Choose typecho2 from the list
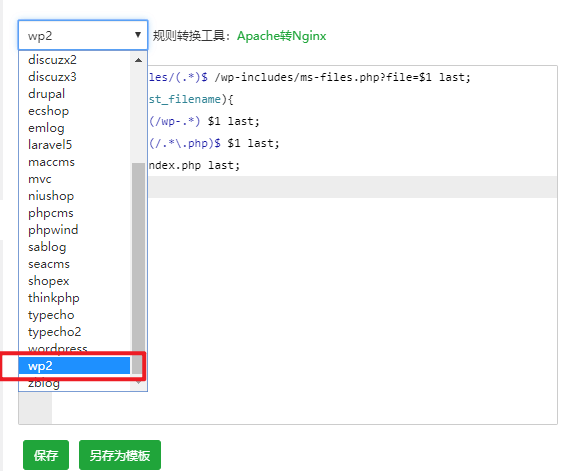The image size is (587, 471). (75, 332)
